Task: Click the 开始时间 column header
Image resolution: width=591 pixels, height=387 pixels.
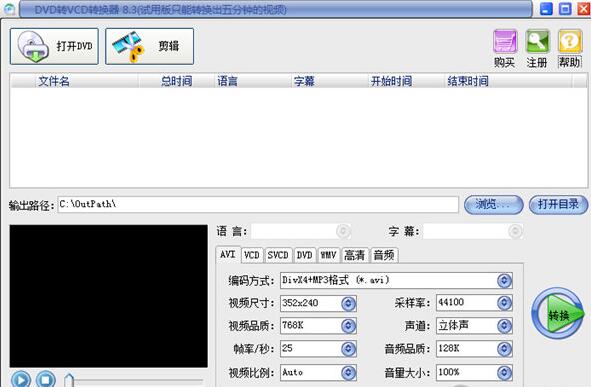Action: coord(406,81)
